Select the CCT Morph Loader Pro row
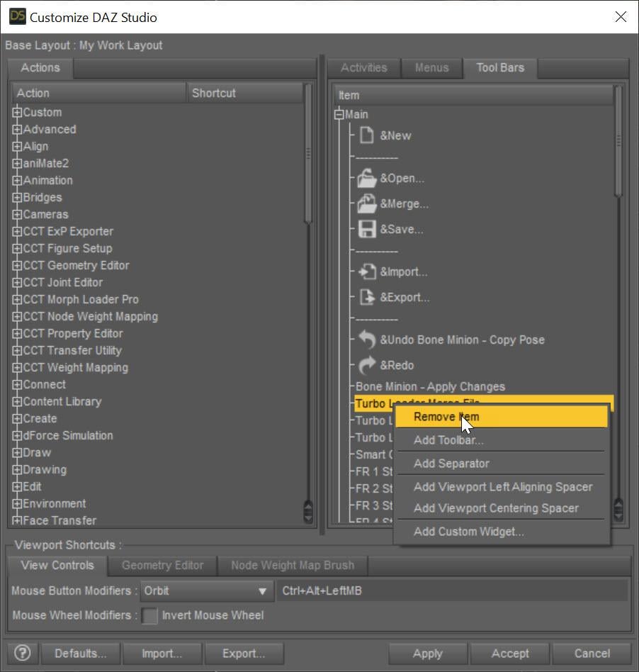 [x=81, y=299]
